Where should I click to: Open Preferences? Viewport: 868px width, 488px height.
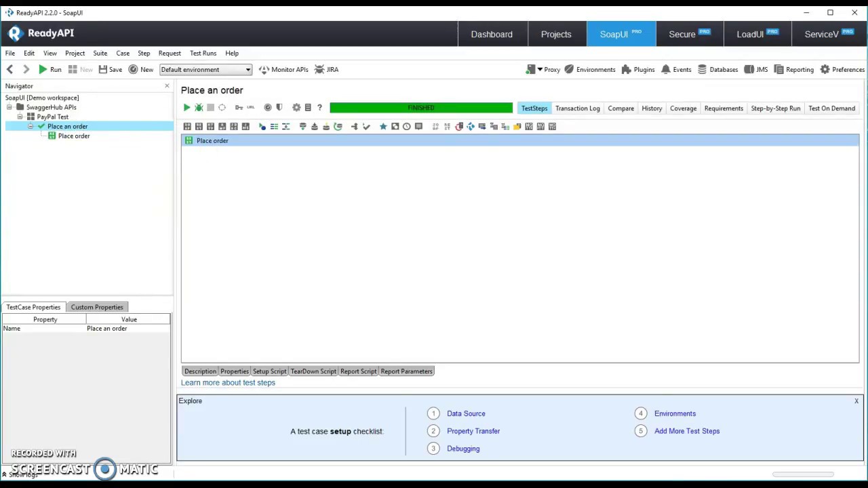842,69
